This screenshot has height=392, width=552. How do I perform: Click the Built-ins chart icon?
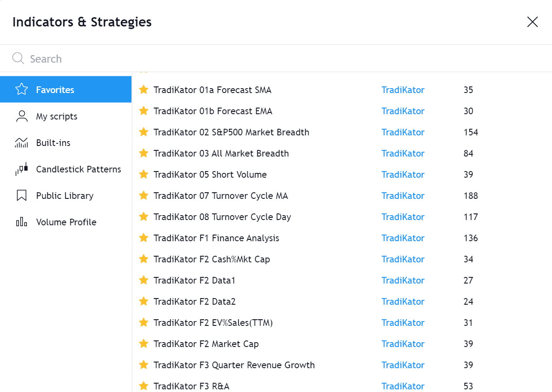(21, 142)
